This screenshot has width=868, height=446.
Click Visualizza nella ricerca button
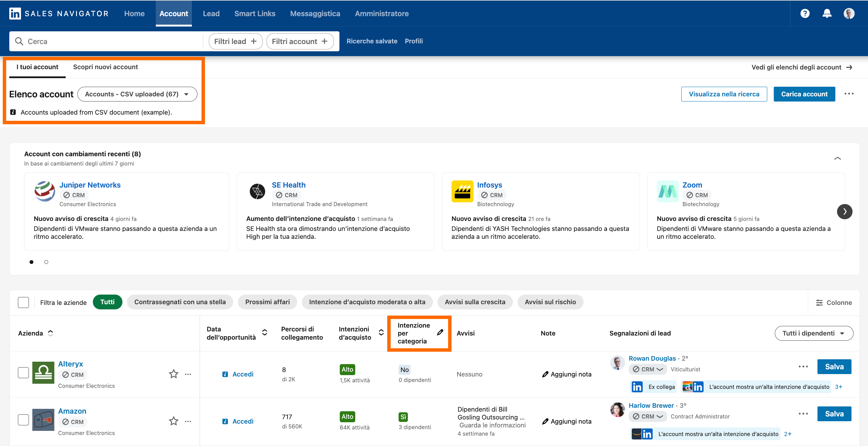(x=724, y=94)
